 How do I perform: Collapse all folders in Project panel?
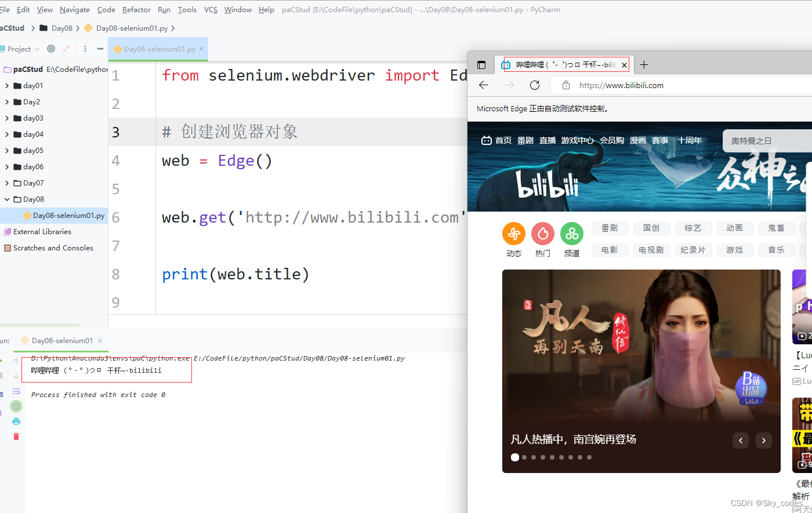coord(66,49)
